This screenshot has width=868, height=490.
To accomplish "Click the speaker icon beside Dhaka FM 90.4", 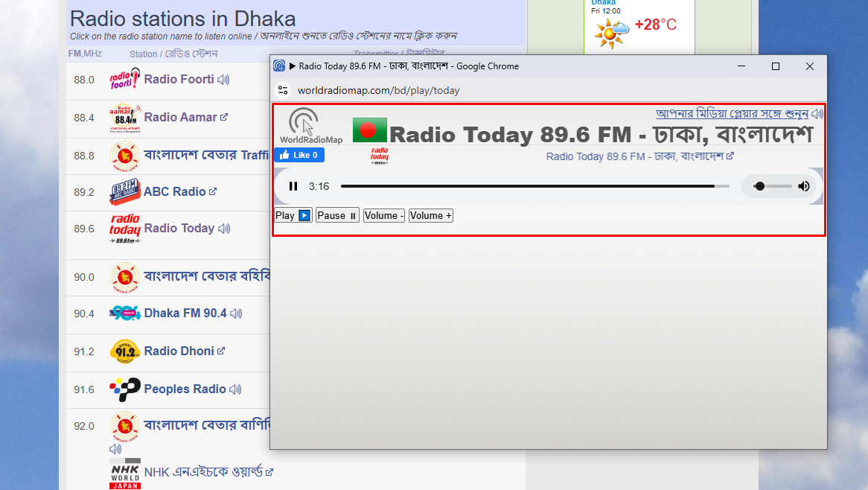I will coord(237,314).
